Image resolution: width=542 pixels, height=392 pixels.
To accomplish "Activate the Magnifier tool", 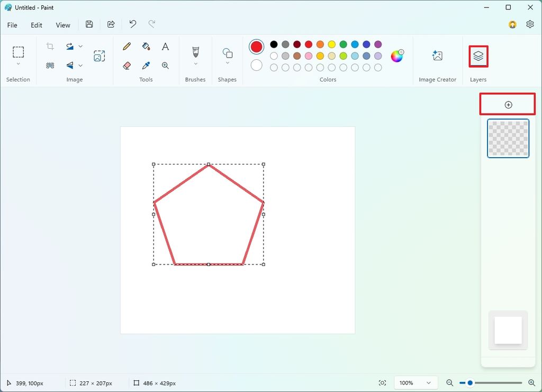I will coord(165,66).
